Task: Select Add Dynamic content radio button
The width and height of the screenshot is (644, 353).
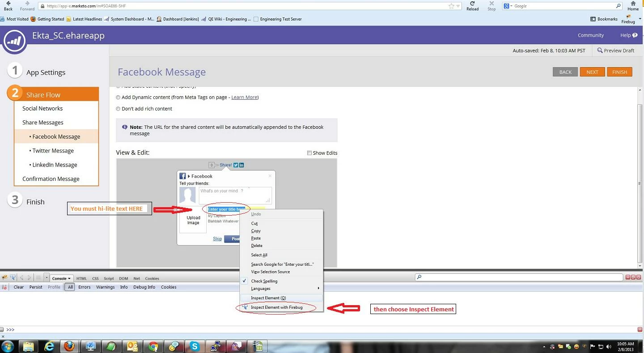Action: (118, 98)
